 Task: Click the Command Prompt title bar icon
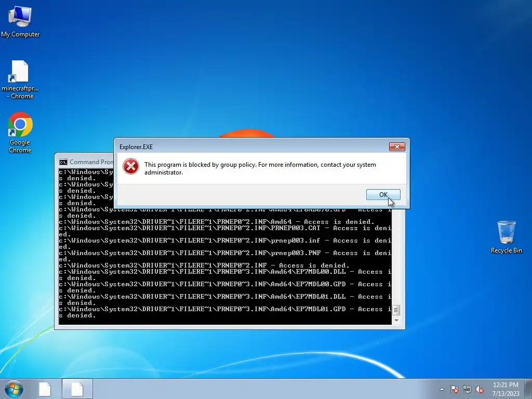coord(63,162)
